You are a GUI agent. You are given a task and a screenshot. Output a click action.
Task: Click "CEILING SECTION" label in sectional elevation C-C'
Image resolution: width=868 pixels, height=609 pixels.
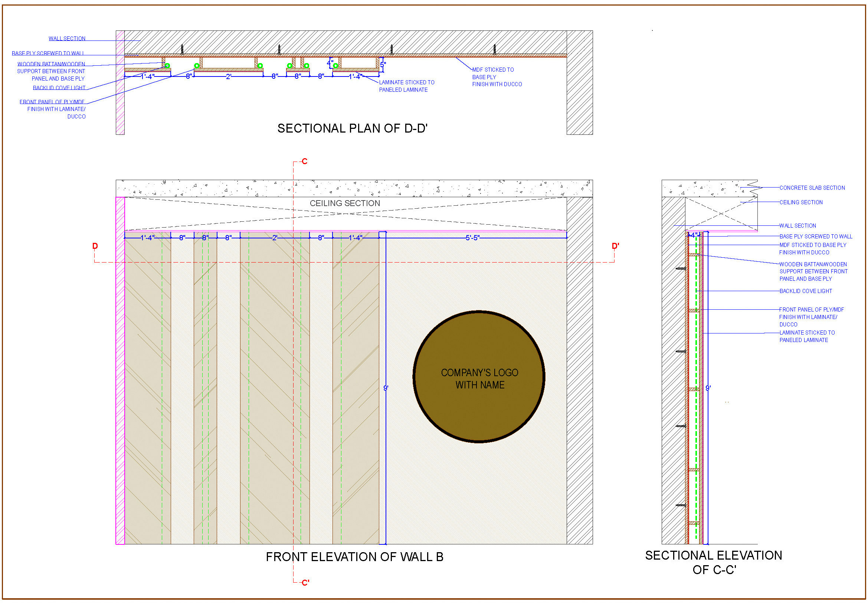click(801, 203)
